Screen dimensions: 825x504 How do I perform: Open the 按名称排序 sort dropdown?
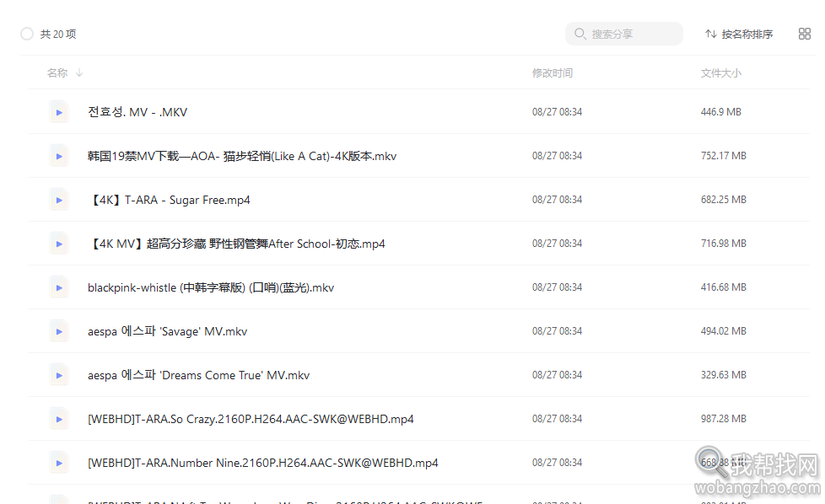point(739,35)
